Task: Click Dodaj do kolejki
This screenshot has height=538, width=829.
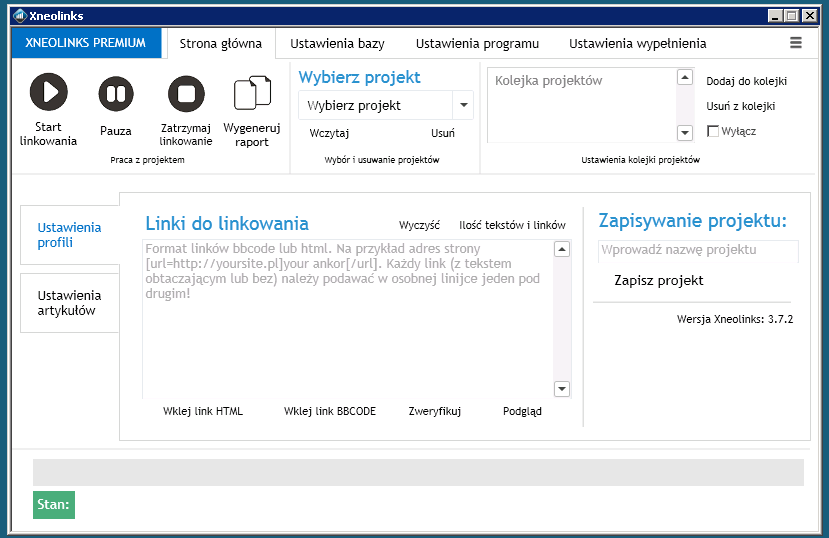Action: click(747, 81)
